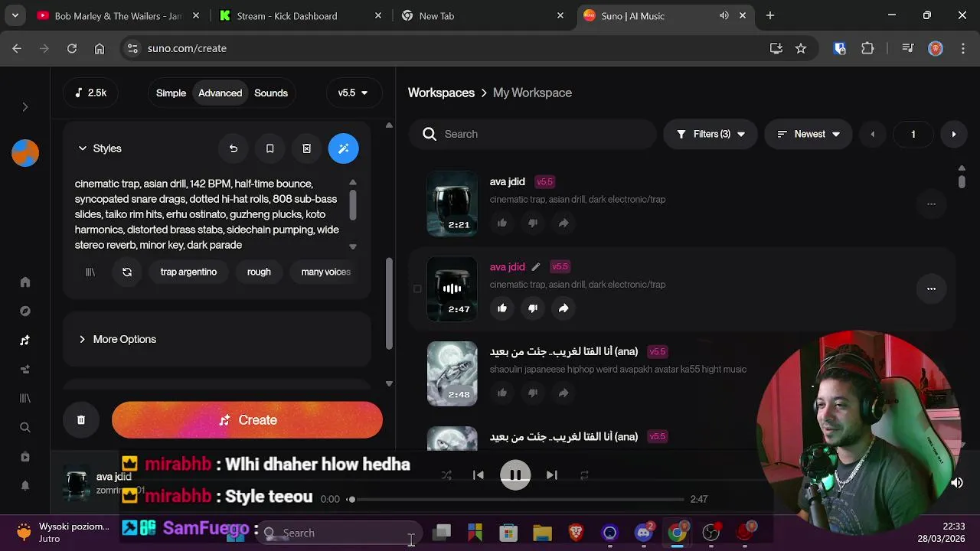Toggle repeat in the player bar
This screenshot has height=551, width=980.
pos(584,475)
